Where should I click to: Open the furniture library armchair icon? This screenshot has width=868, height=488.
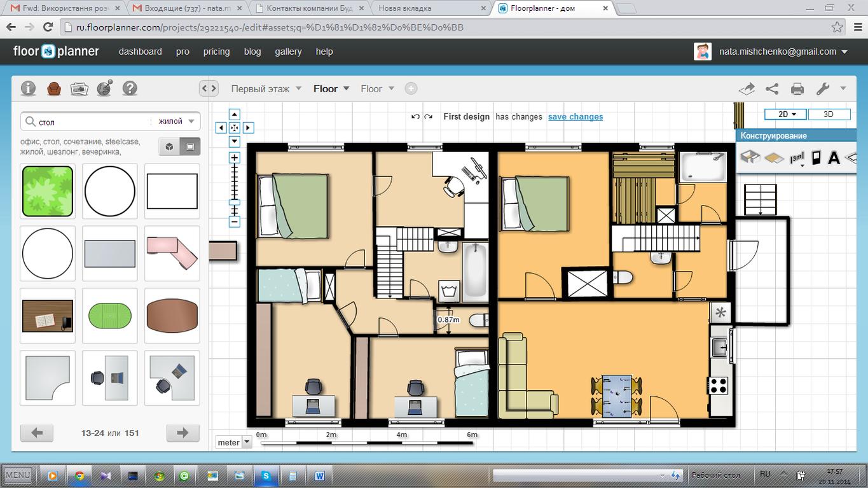click(53, 88)
